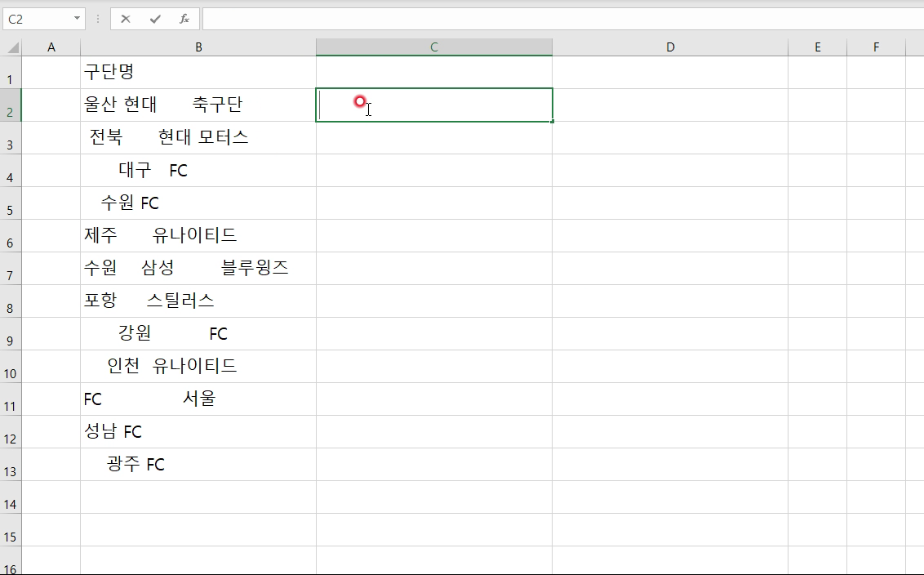This screenshot has height=575, width=924.
Task: Select column F header
Action: [877, 47]
